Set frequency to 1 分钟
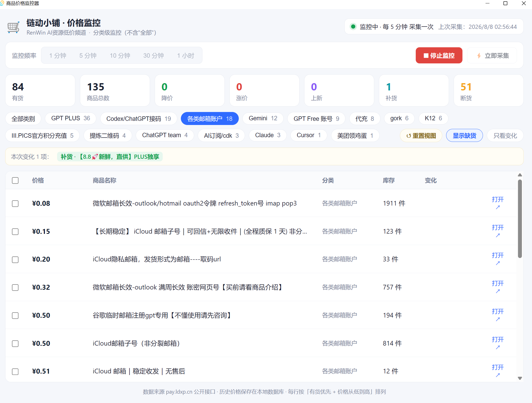This screenshot has height=403, width=532. (x=58, y=56)
